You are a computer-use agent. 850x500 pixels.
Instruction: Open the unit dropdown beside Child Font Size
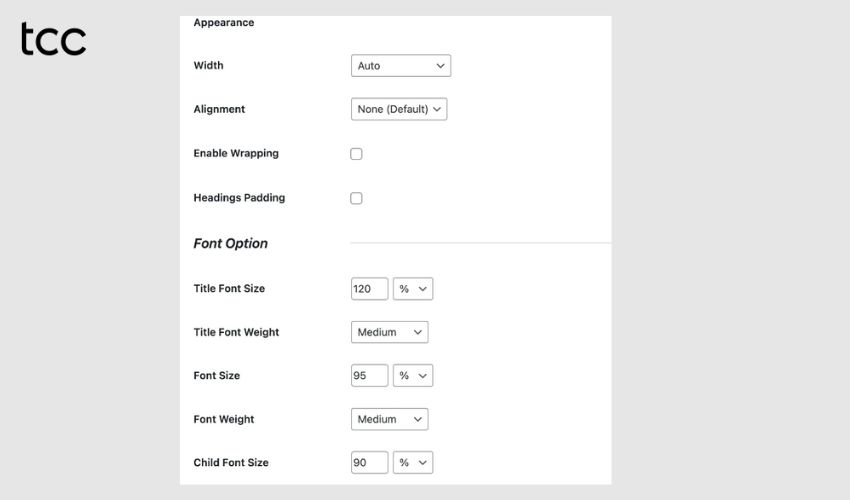coord(413,463)
